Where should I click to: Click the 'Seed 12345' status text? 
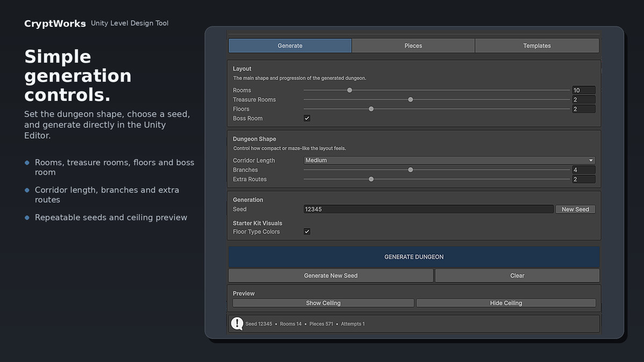(x=259, y=324)
